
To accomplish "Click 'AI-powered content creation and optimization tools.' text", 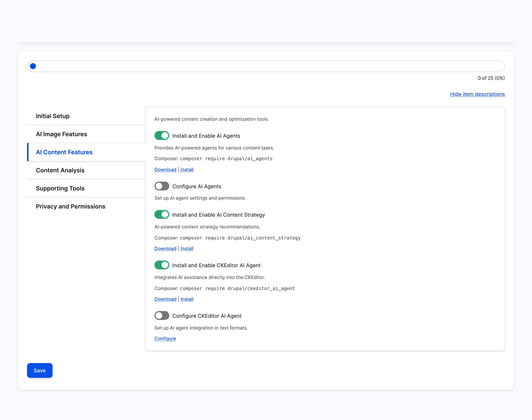I will point(212,119).
